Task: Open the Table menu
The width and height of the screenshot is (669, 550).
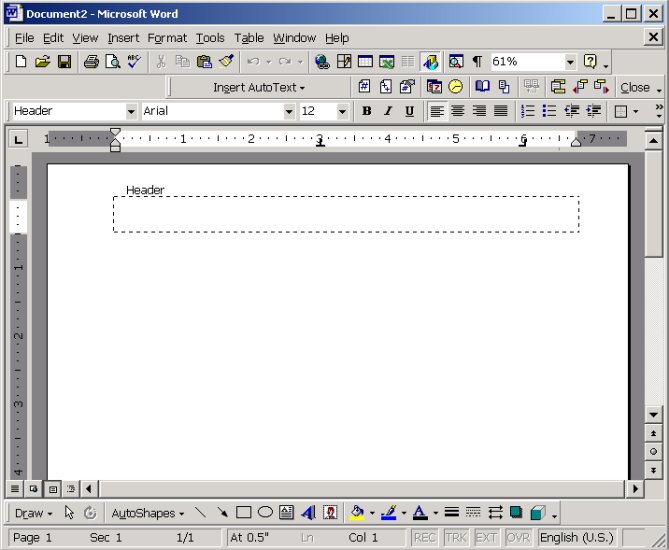Action: (x=249, y=38)
